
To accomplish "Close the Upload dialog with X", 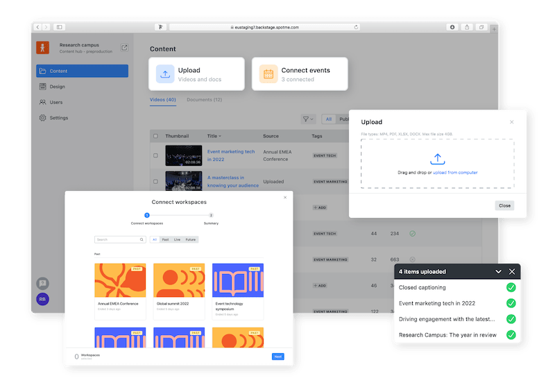I will click(511, 122).
